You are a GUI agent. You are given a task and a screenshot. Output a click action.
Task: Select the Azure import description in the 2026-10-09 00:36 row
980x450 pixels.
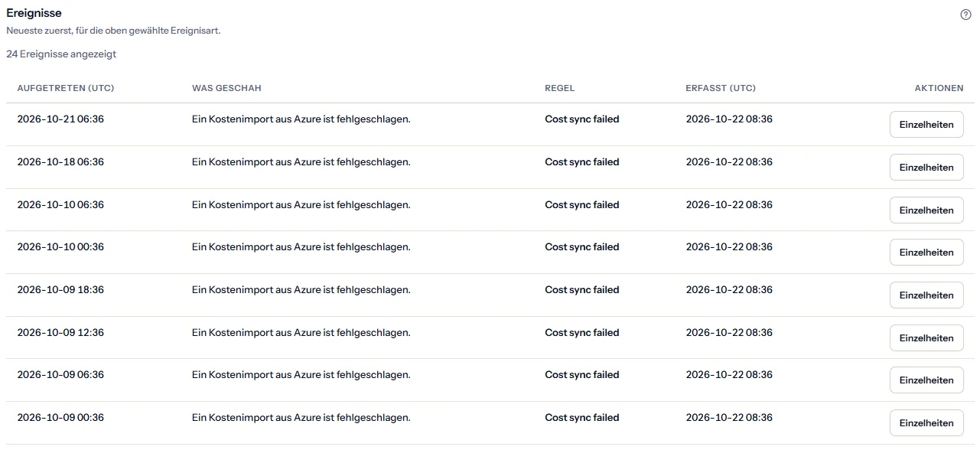click(301, 418)
